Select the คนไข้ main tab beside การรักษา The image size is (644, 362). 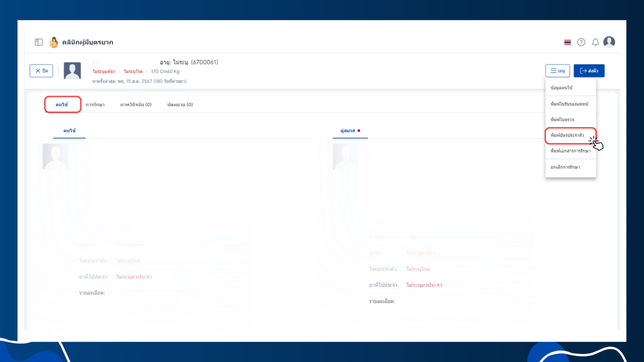point(62,105)
